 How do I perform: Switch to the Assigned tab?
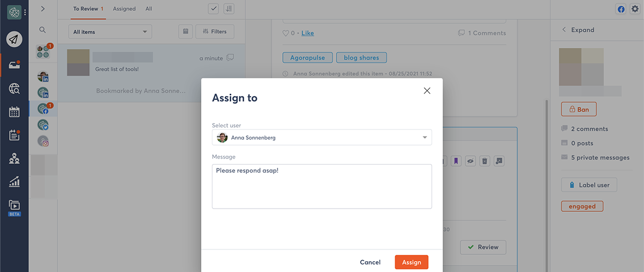tap(124, 9)
